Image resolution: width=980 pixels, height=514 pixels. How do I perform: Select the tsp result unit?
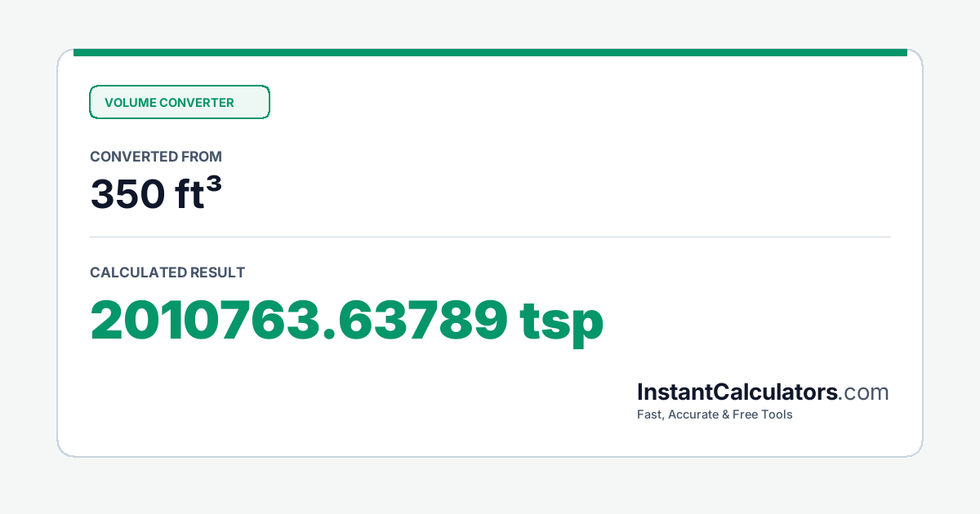pyautogui.click(x=563, y=324)
